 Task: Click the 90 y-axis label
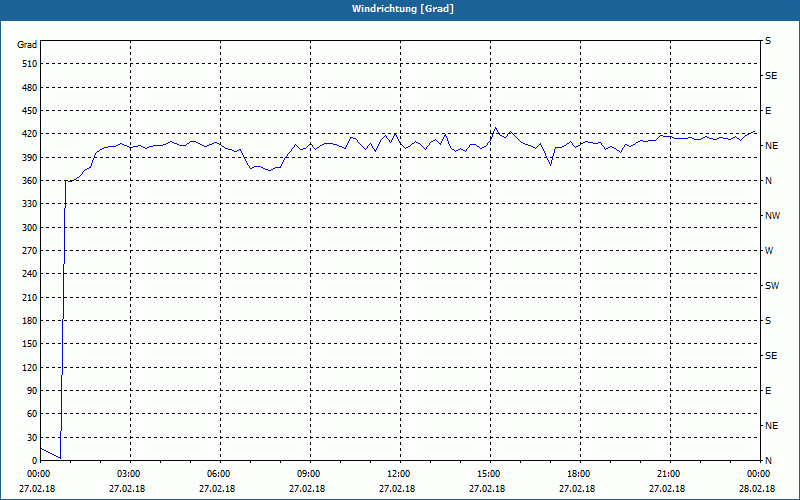click(32, 391)
